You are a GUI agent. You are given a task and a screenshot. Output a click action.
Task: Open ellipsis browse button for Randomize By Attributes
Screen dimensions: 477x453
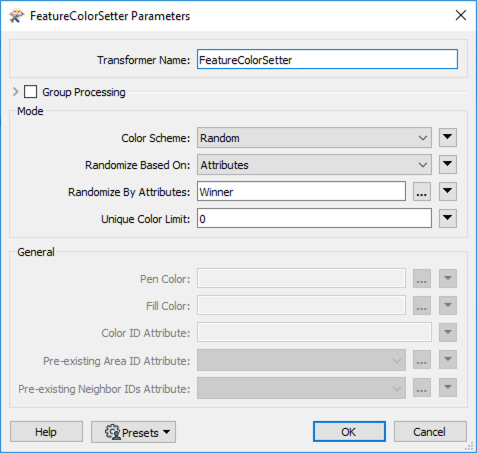coord(422,192)
